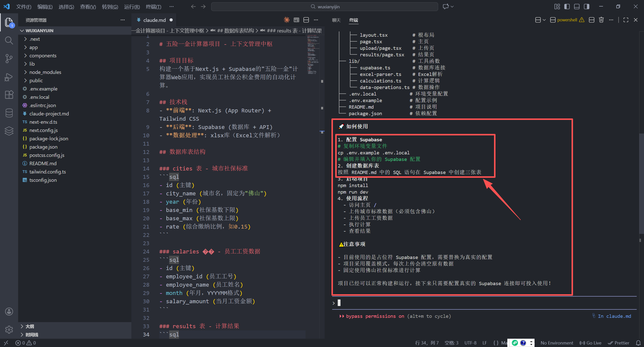
Task: Go forward with the navigation arrow
Action: tap(203, 7)
